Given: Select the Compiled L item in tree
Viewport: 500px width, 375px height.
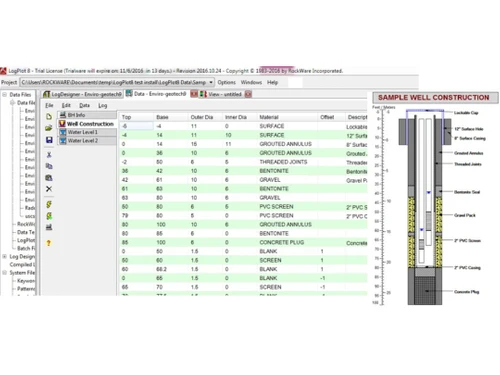Looking at the screenshot, I should pyautogui.click(x=22, y=265).
